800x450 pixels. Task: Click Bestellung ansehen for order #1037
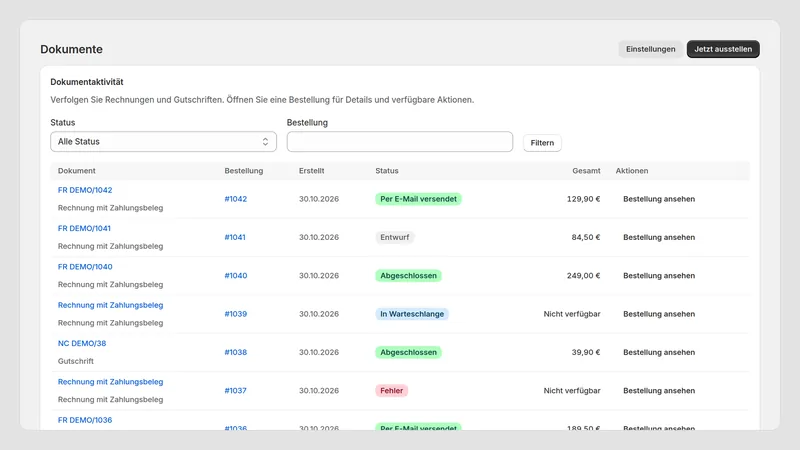tap(659, 390)
